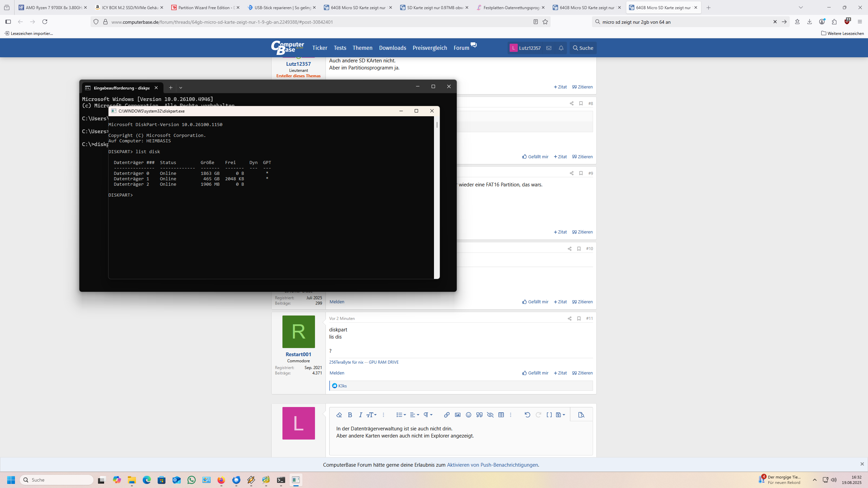Toggle italic formatting in reply editor

[360, 415]
